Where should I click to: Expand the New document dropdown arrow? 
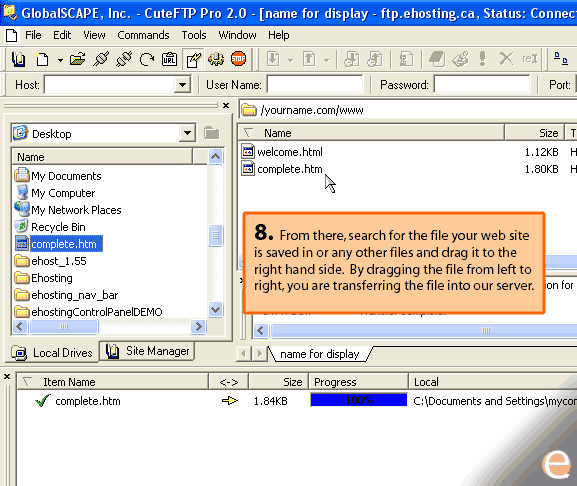pos(60,60)
